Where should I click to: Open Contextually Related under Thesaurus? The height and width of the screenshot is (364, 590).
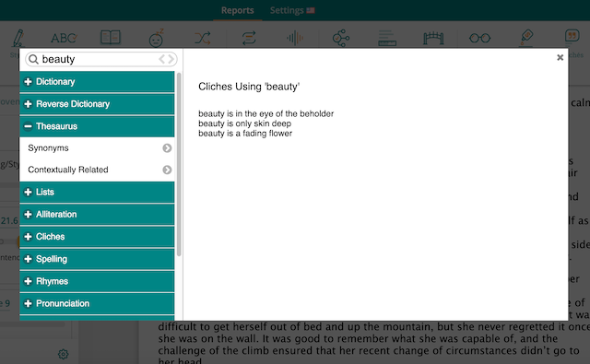(x=97, y=170)
